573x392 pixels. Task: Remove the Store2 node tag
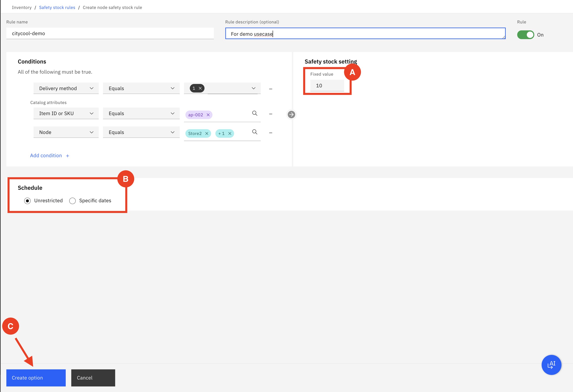click(x=207, y=133)
